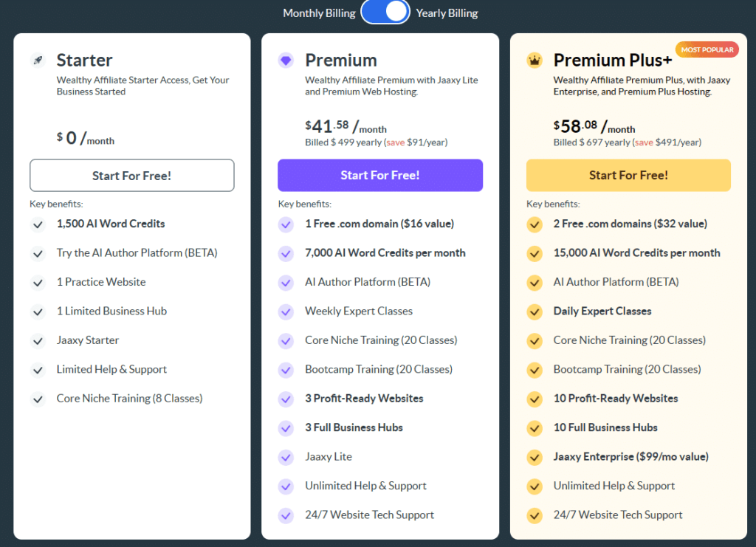Select the gem icon on the Premium card
This screenshot has height=547, width=756.
pyautogui.click(x=286, y=61)
